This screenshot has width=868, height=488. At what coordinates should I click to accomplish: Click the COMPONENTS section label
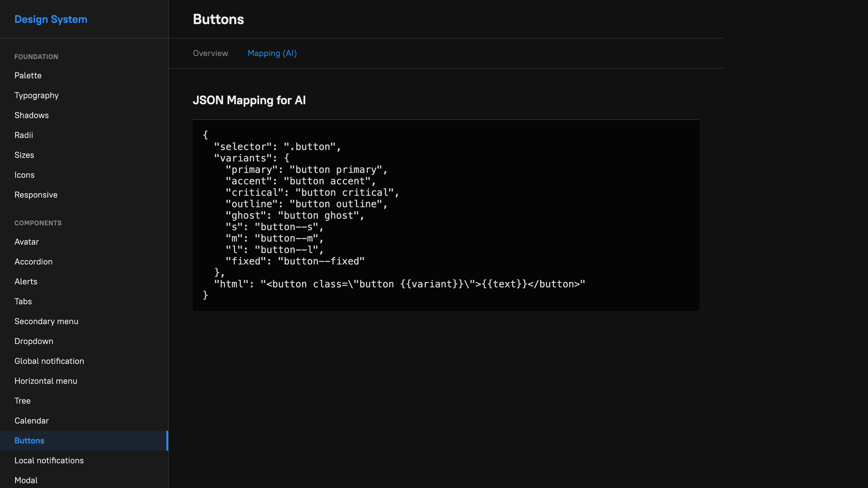point(38,223)
